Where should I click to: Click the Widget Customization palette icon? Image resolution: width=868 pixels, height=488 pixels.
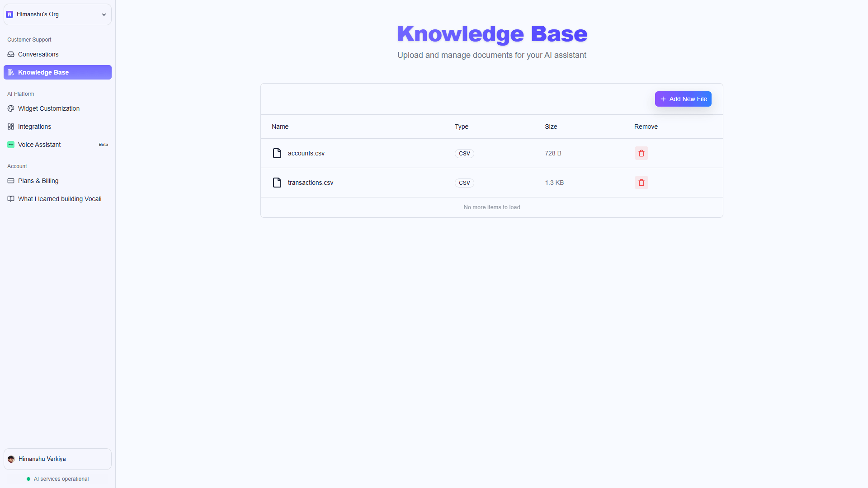(11, 108)
